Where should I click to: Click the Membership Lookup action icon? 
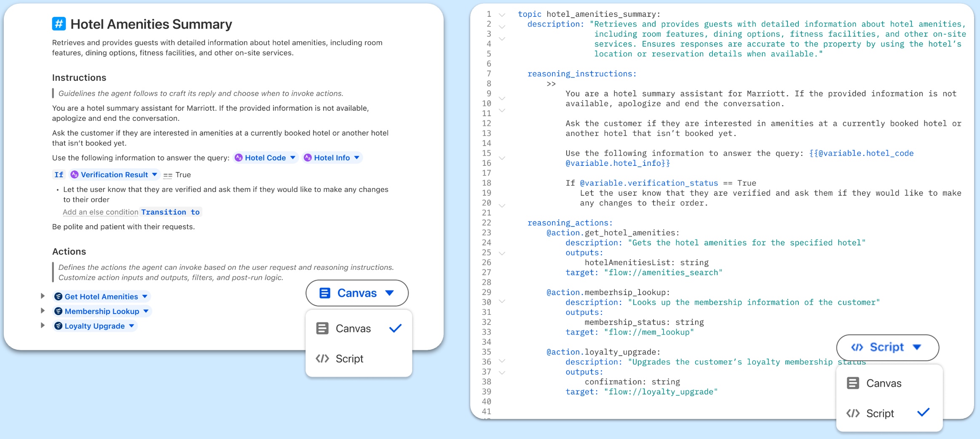click(58, 311)
